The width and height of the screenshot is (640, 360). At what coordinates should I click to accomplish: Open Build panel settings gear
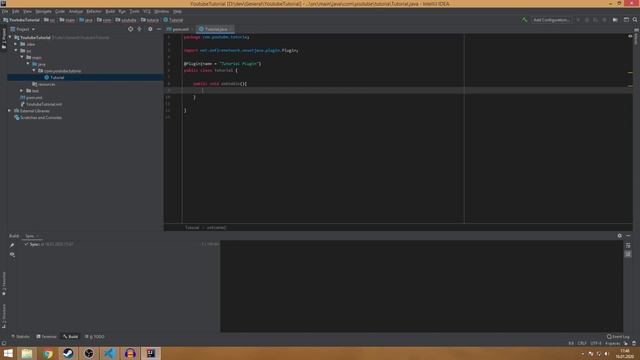click(620, 236)
